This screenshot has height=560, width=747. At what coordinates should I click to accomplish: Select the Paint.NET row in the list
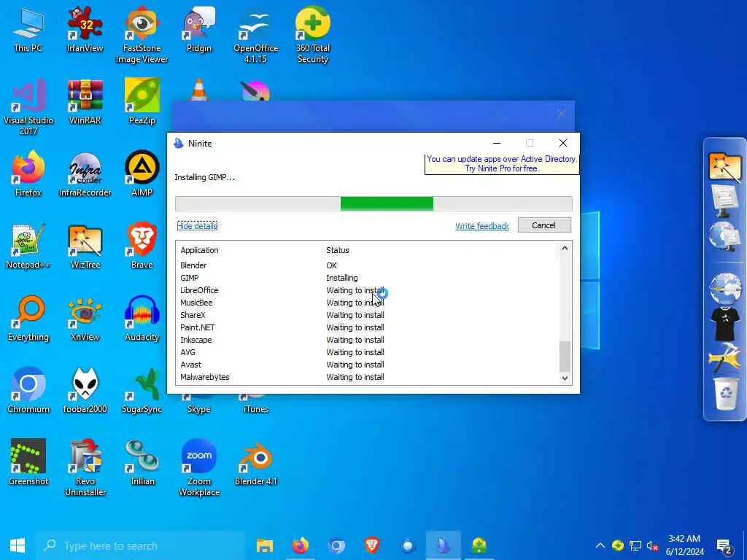367,327
